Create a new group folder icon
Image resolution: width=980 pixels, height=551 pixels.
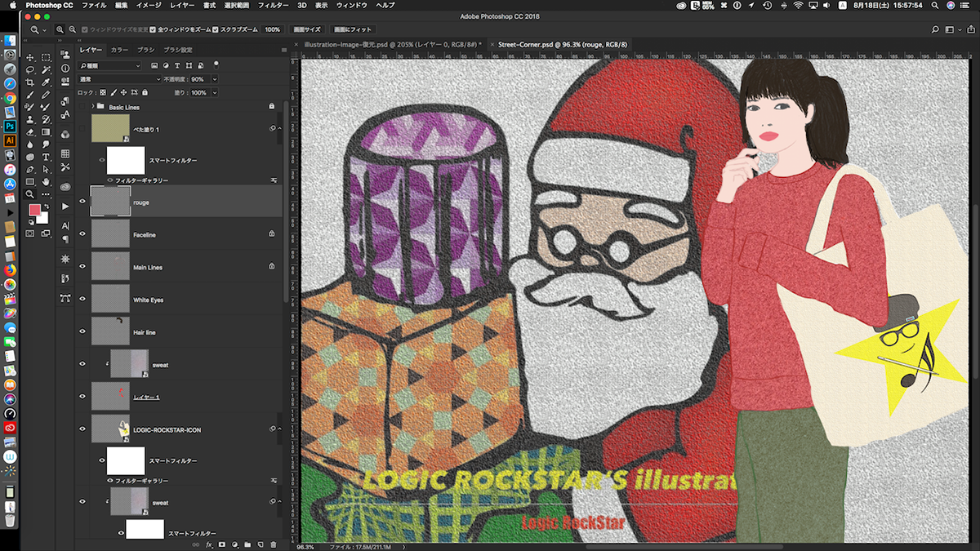tap(247, 544)
